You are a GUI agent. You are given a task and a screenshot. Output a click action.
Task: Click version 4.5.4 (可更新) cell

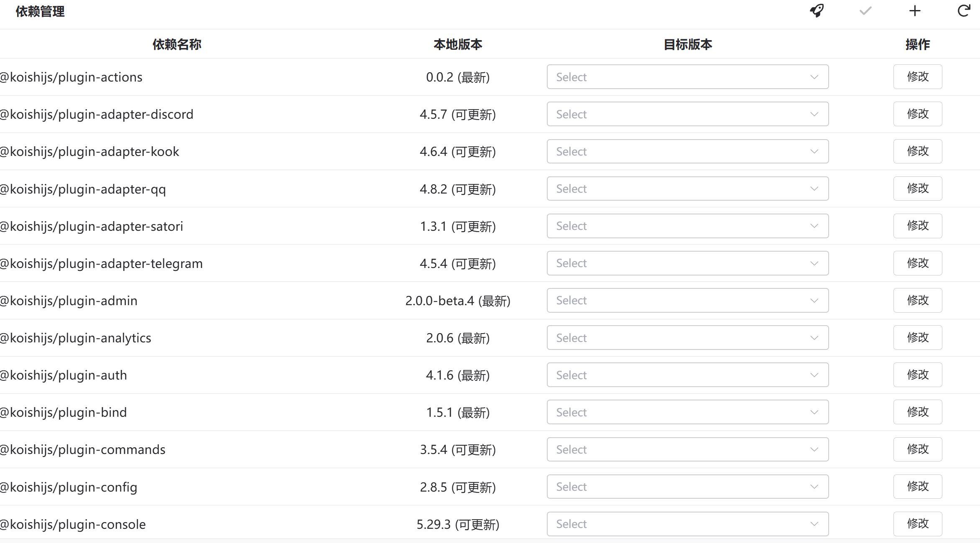click(458, 264)
